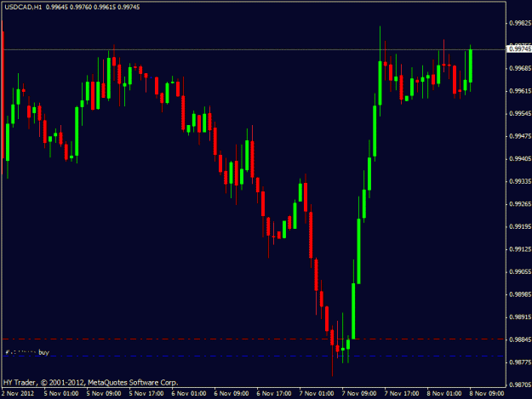Viewport: 532px width, 399px height.
Task: Select the blue dashed buy order line
Action: pos(254,356)
